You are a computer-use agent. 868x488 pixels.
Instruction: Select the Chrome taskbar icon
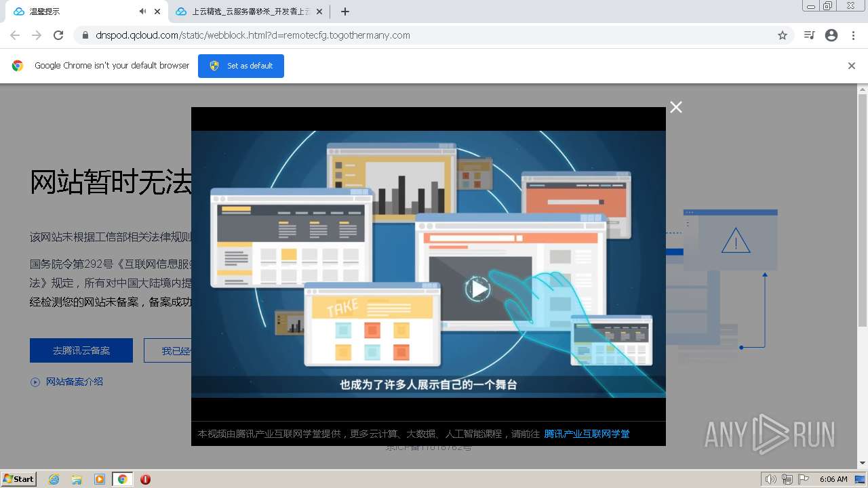click(x=123, y=479)
